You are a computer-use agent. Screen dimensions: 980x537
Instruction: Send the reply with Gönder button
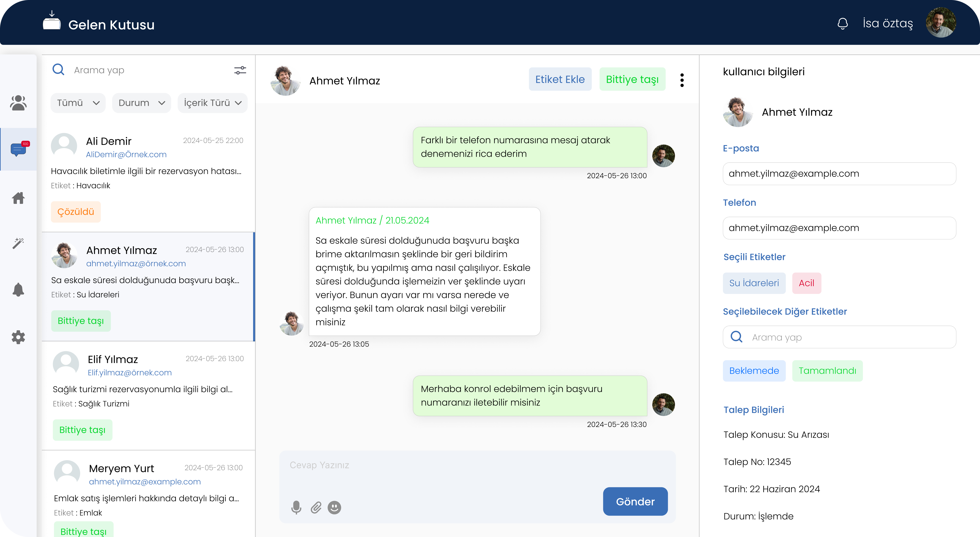(x=635, y=501)
